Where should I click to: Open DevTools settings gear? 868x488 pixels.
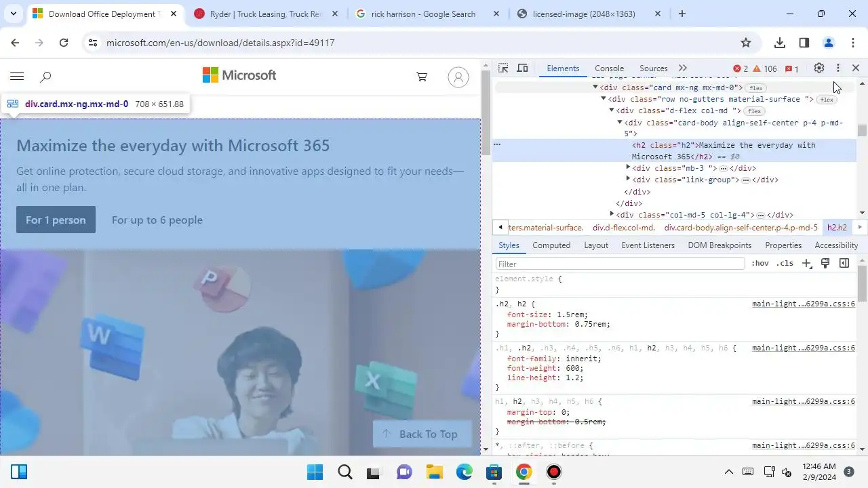coord(819,68)
